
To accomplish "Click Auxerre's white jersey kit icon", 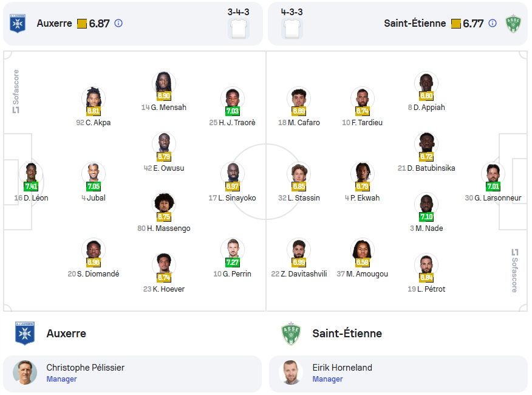I will coord(239,29).
